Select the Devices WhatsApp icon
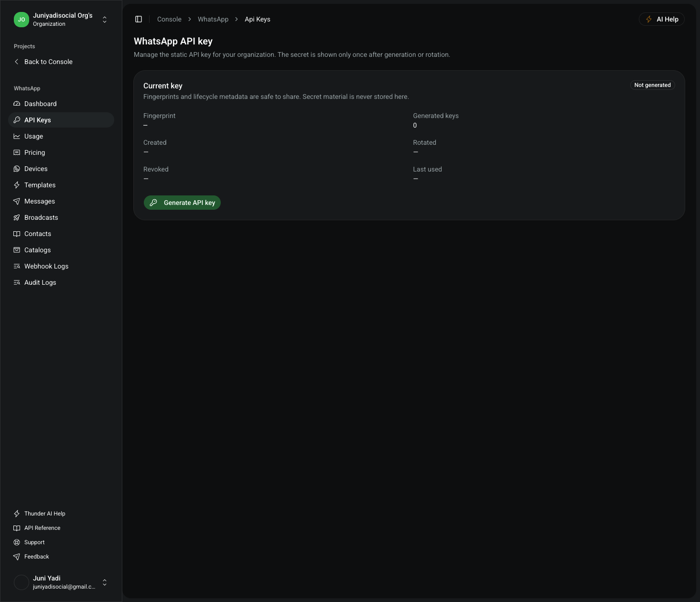The width and height of the screenshot is (700, 602). (17, 169)
